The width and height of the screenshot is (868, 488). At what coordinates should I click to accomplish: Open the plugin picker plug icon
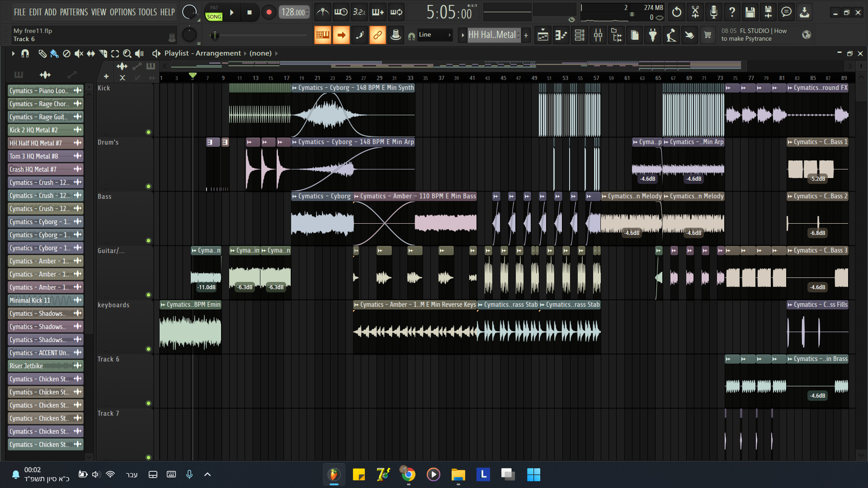653,35
